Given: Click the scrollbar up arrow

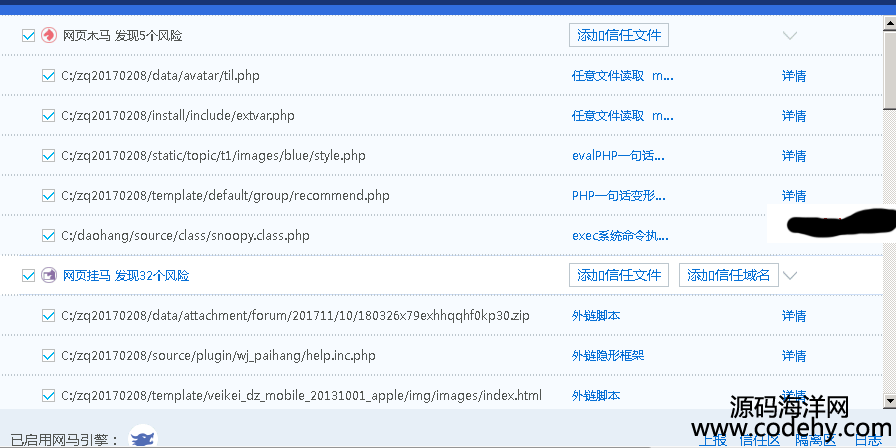Looking at the screenshot, I should tap(889, 24).
